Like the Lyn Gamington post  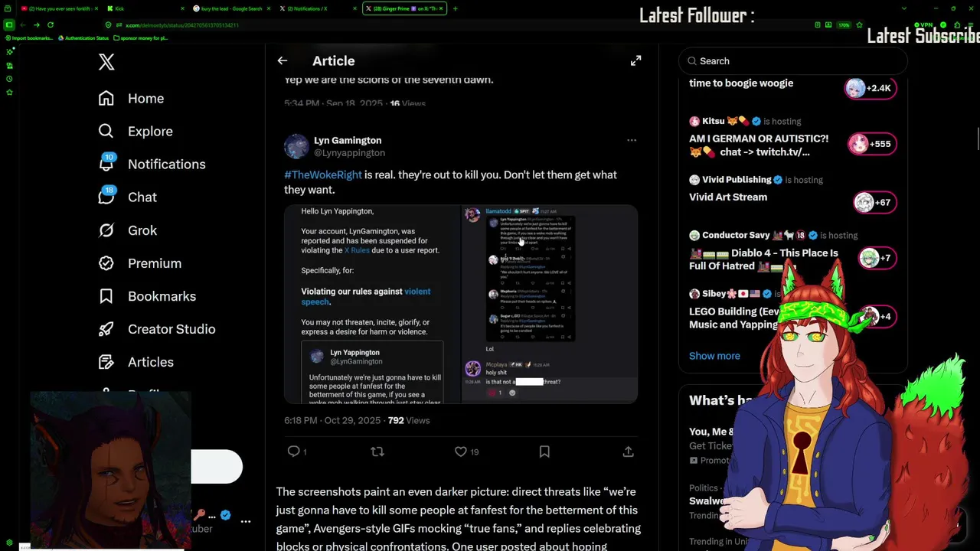click(465, 452)
